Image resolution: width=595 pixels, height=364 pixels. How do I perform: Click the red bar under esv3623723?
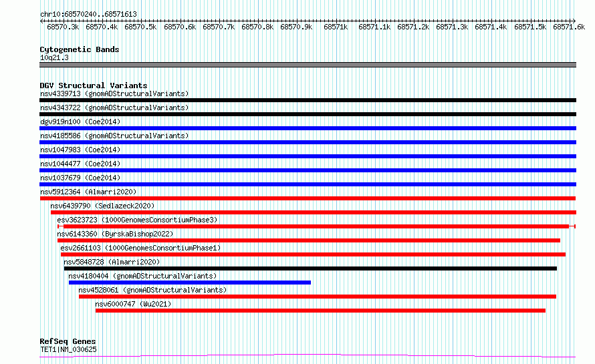316,226
